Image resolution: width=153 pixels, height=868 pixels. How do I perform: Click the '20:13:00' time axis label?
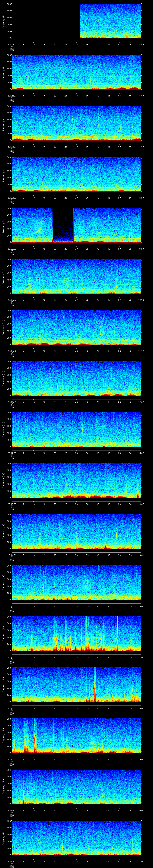[12, 504]
